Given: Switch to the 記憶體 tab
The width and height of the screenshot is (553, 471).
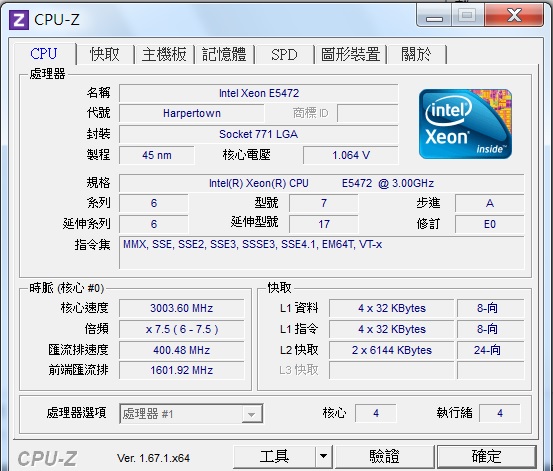Looking at the screenshot, I should tap(224, 54).
